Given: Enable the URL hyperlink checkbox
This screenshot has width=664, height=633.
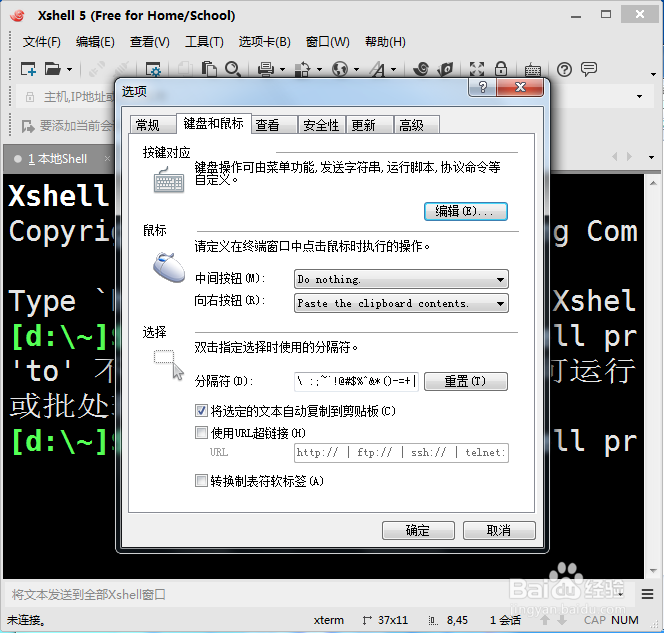Looking at the screenshot, I should coord(201,432).
